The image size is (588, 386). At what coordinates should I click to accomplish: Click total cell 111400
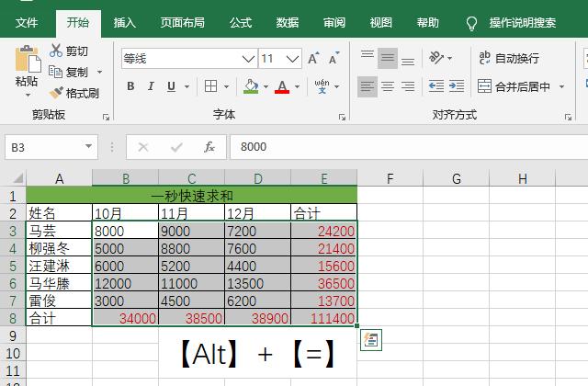[324, 318]
